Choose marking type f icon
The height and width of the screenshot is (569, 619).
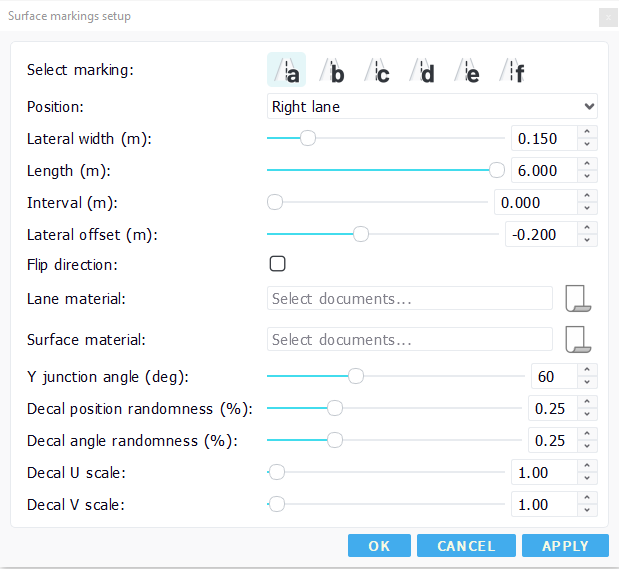pos(512,70)
